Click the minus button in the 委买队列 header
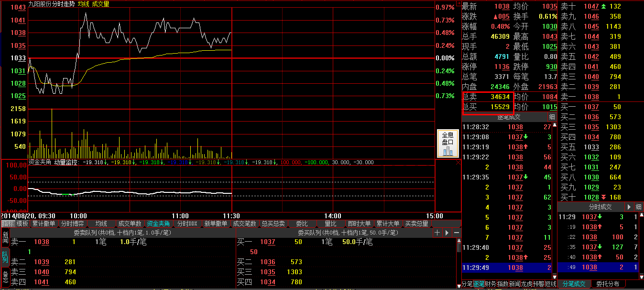Viewport: 644px width, 290px height. tap(457, 233)
